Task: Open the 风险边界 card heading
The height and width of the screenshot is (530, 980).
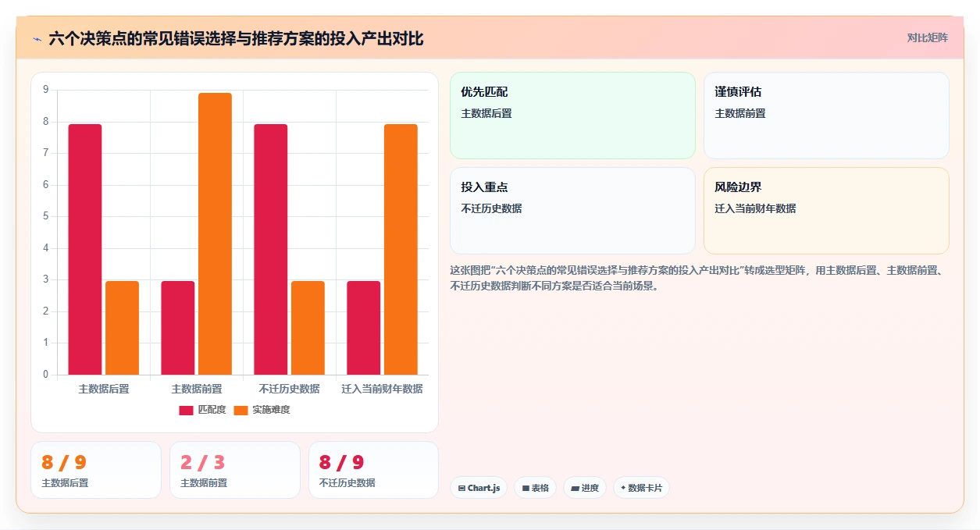Action: coord(738,187)
